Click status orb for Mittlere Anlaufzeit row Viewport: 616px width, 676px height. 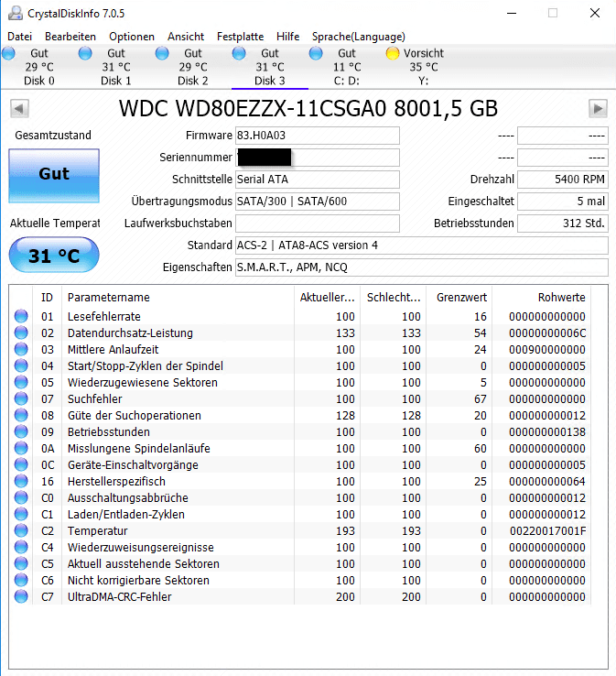pyautogui.click(x=21, y=349)
